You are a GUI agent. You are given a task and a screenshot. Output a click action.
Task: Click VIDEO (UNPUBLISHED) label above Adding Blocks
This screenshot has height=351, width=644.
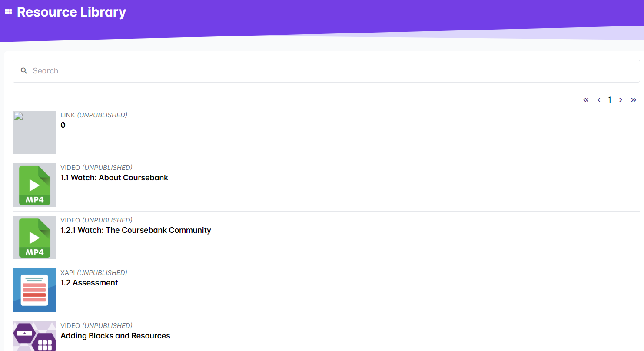click(x=96, y=326)
